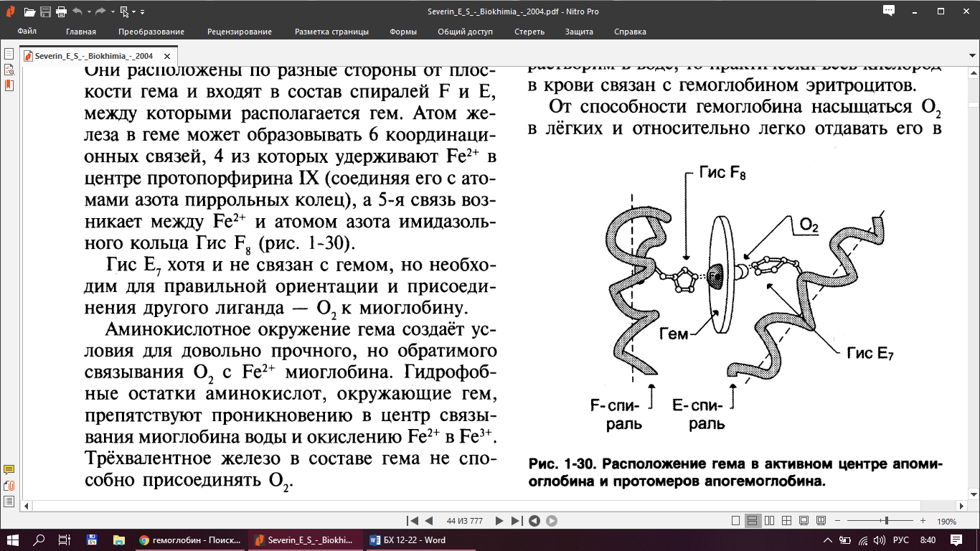This screenshot has width=980, height=551.
Task: Switch to the Главная ribbon tab
Action: click(x=81, y=32)
